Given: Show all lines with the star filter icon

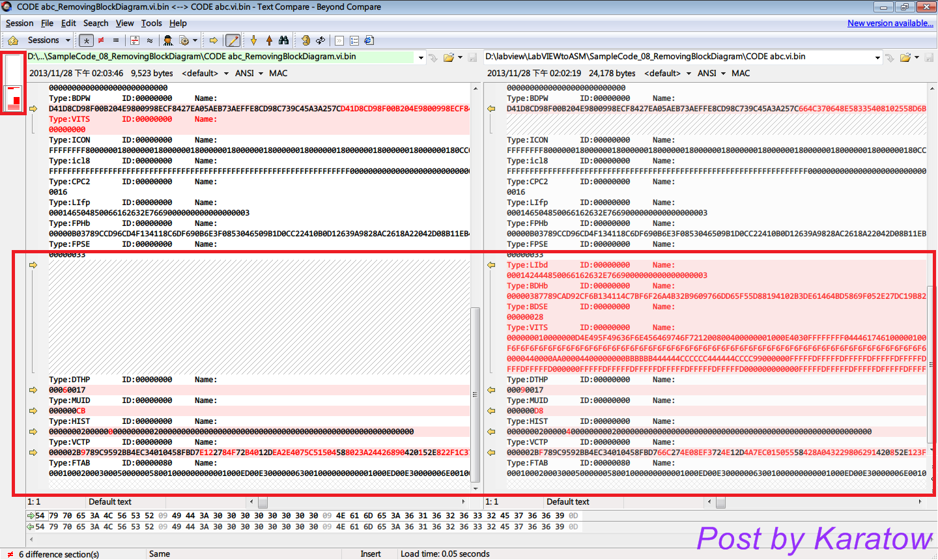Looking at the screenshot, I should pyautogui.click(x=85, y=40).
